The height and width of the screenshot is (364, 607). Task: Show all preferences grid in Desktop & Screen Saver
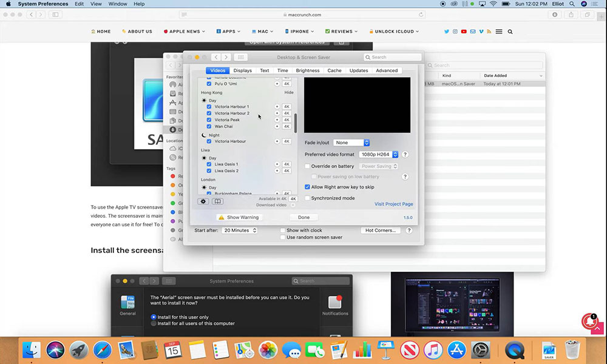[x=240, y=57]
